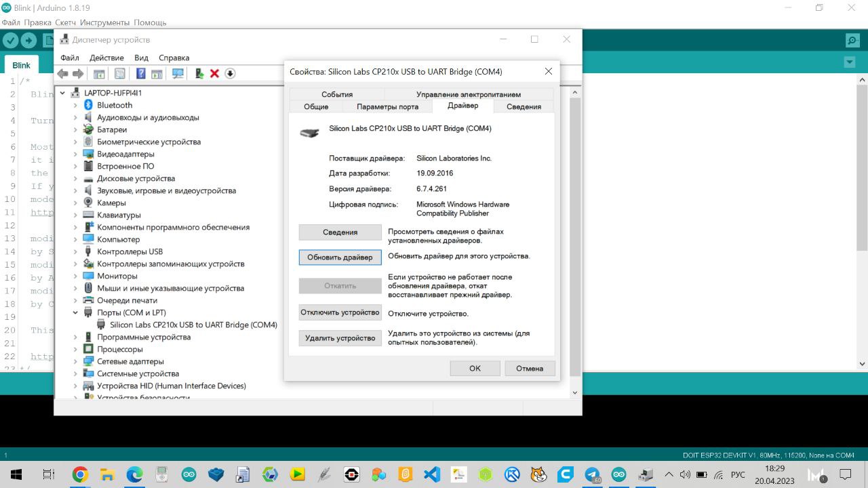
Task: Open the Arduino Serial Monitor magnifier icon
Action: [x=852, y=41]
